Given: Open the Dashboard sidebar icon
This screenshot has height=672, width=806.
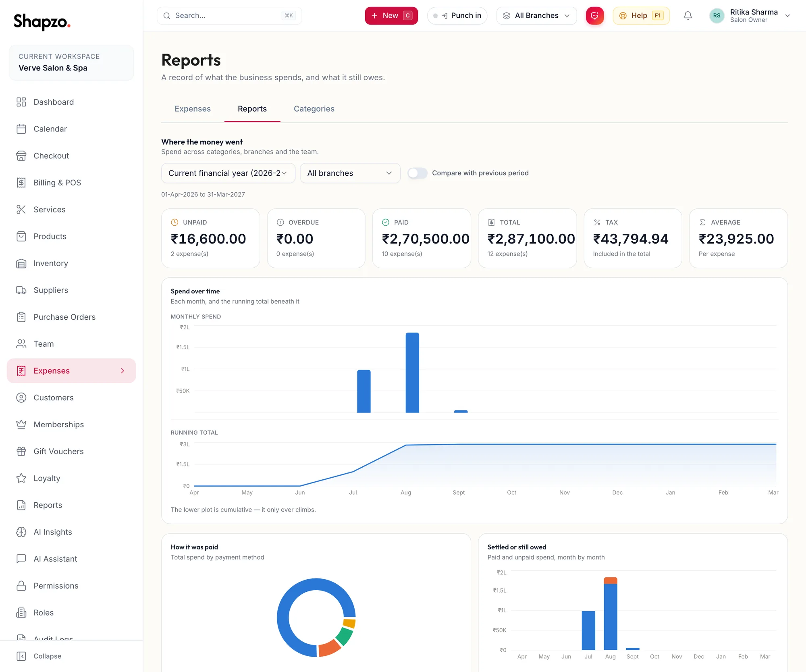Looking at the screenshot, I should [x=21, y=102].
